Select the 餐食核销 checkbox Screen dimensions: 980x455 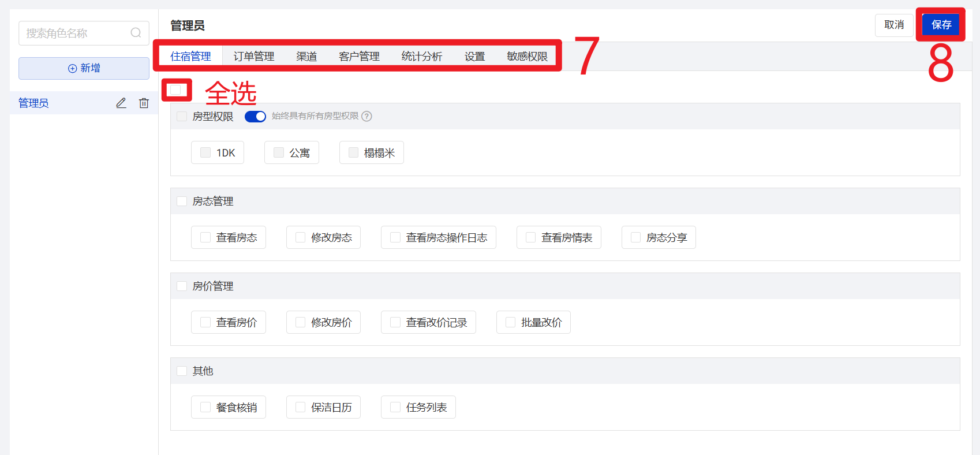205,407
